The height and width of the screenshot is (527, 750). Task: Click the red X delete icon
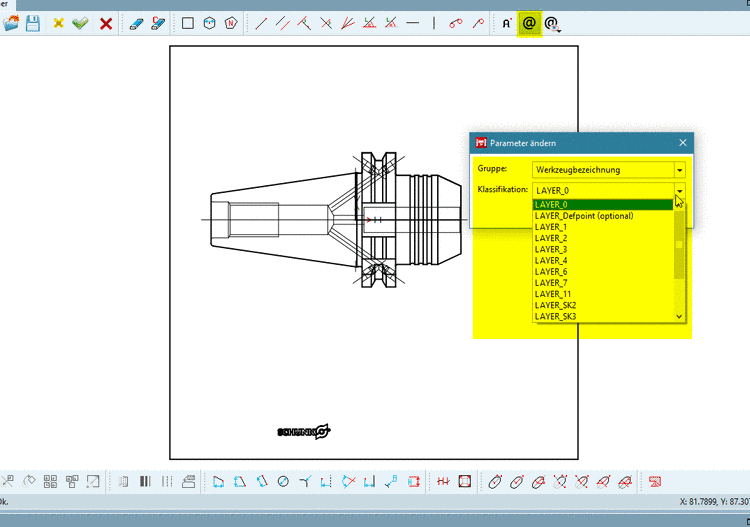tap(106, 23)
